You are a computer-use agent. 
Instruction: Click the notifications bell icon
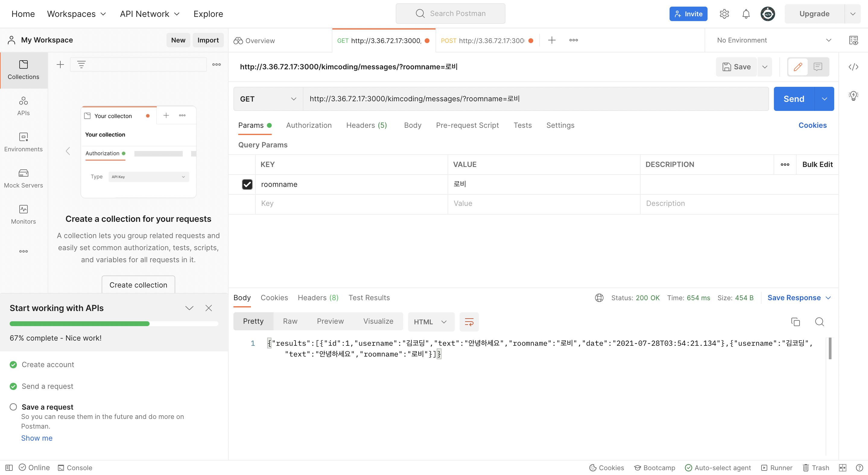click(x=746, y=14)
